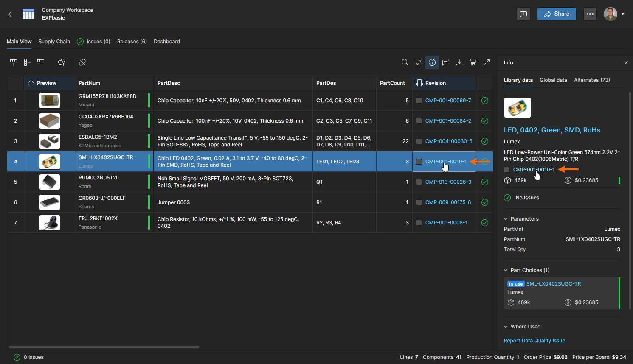Click the horizontal scrollbar below the table
The height and width of the screenshot is (364, 633).
(104, 347)
